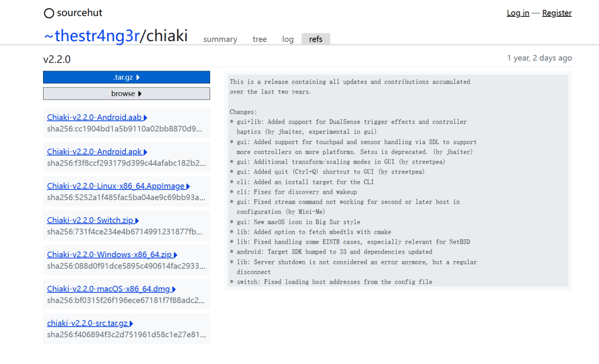The height and width of the screenshot is (364, 599).
Task: Click the sha256 hash under chiaki-v2.2.0-src.tar.gz
Action: [126, 335]
